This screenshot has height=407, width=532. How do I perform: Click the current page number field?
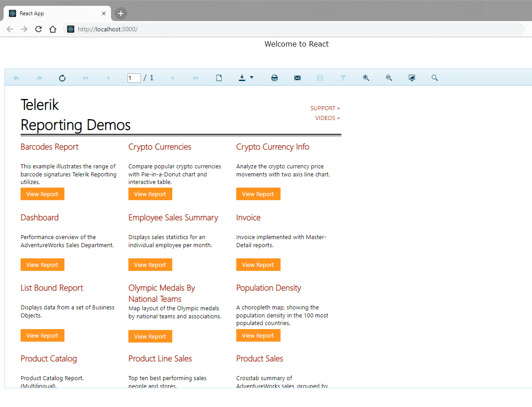(134, 78)
